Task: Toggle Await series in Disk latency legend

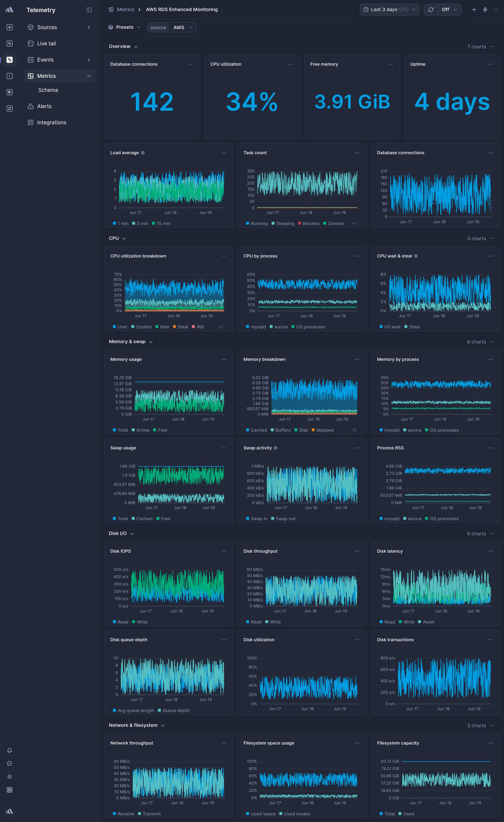Action: pyautogui.click(x=426, y=622)
